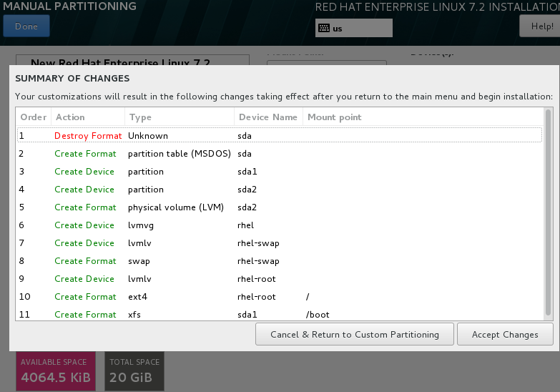Select the order 9 lvmlv rhel-root row
560x392 pixels.
[x=280, y=279]
